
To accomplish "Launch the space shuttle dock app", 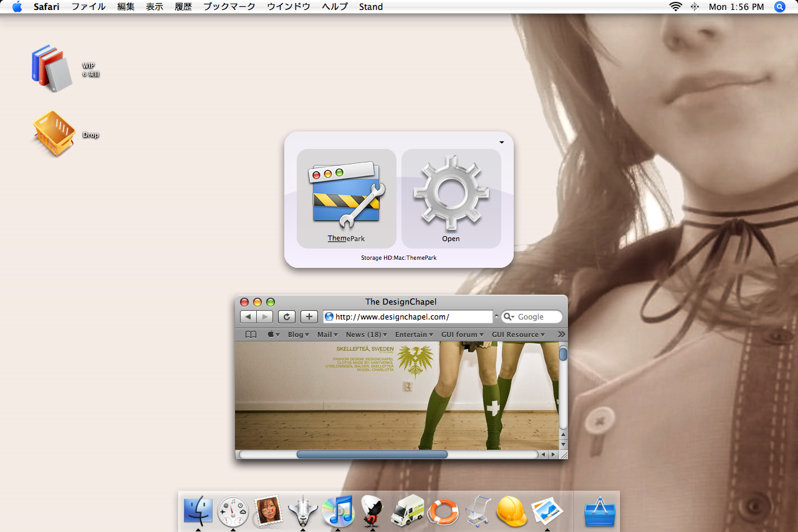I will pos(303,511).
